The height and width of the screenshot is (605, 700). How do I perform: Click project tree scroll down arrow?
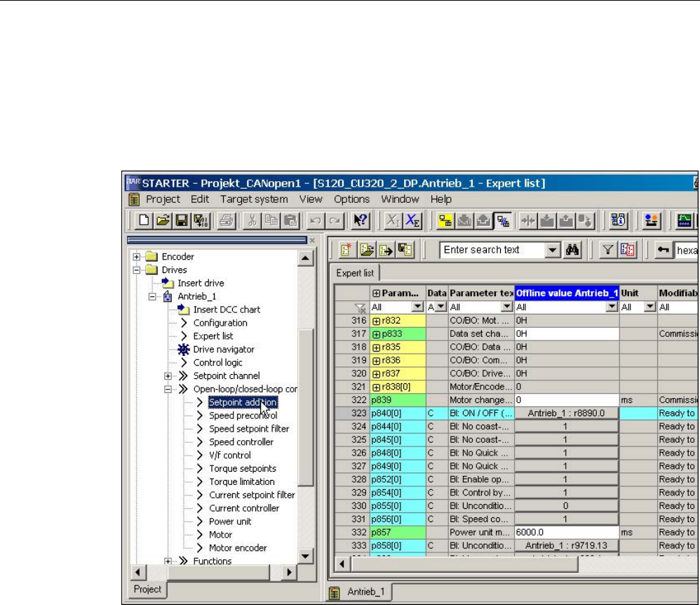[x=305, y=557]
